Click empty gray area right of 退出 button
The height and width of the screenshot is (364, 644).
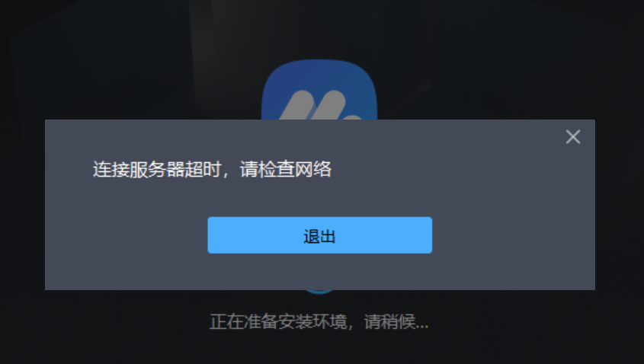coord(514,235)
